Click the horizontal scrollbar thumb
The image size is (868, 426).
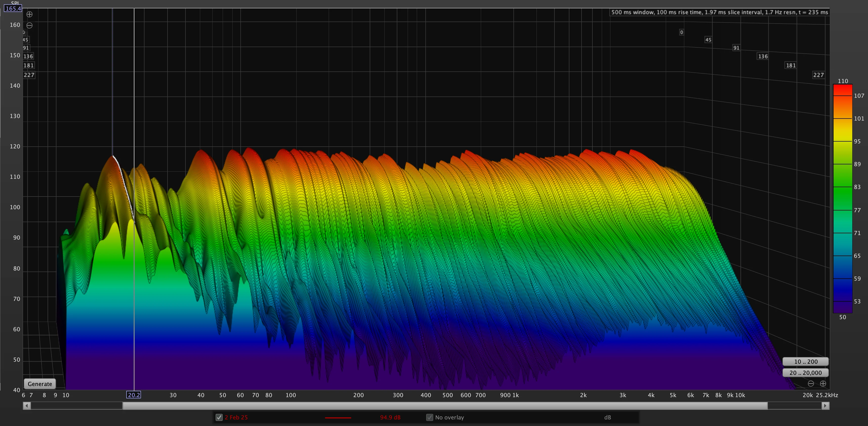click(445, 405)
